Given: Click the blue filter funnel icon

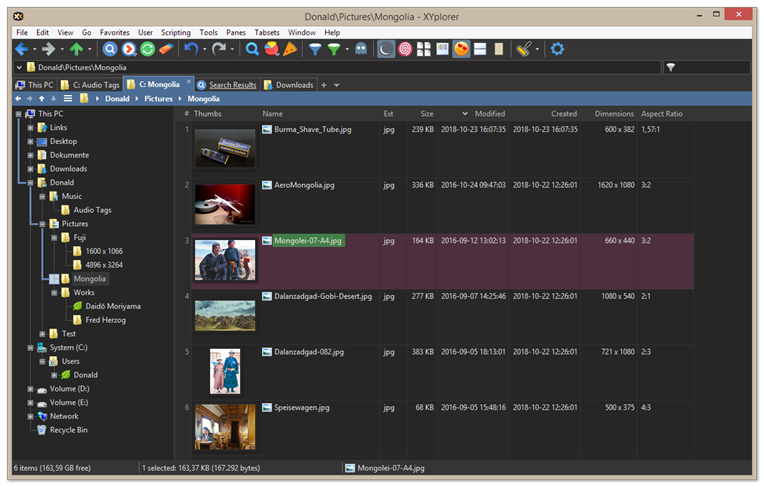Looking at the screenshot, I should click(x=314, y=49).
